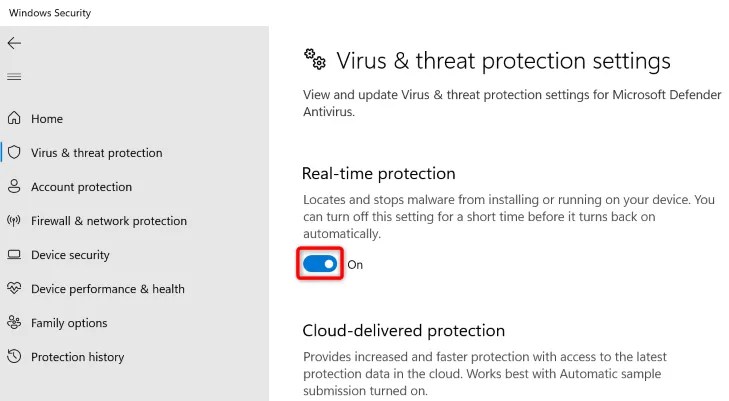The image size is (729, 401).
Task: Select Home in the sidebar
Action: (46, 119)
